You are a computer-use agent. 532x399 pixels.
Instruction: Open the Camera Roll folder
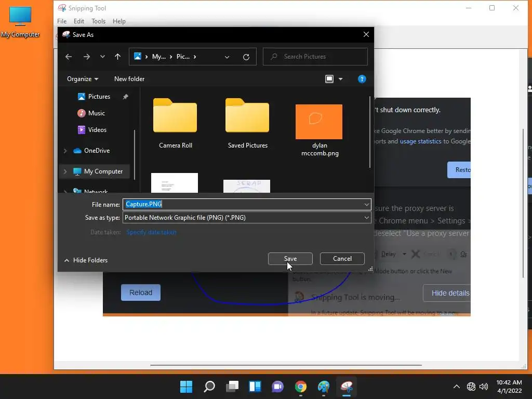(176, 123)
